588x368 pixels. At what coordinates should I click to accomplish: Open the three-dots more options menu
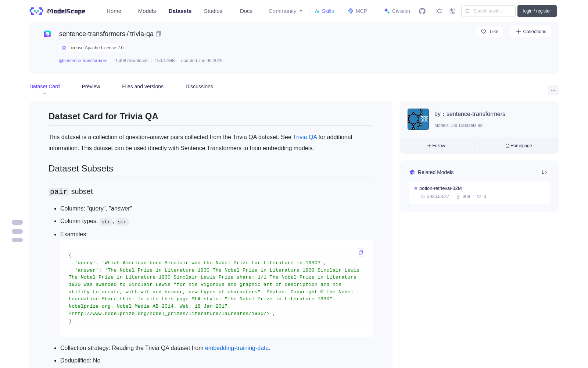[x=553, y=90]
